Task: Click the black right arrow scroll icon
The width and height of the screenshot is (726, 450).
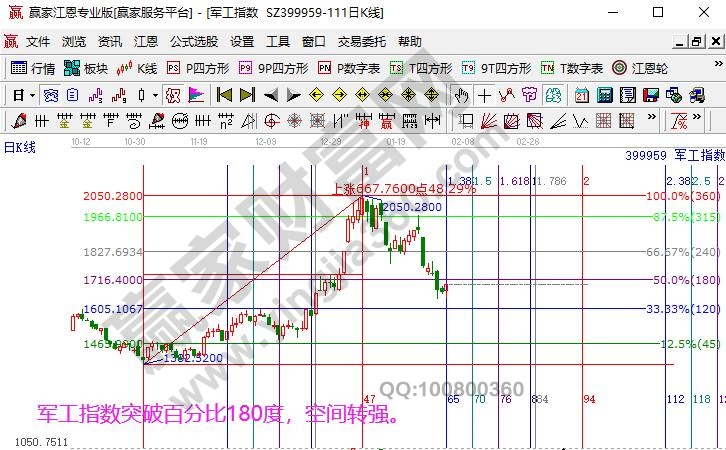Action: coord(293,95)
